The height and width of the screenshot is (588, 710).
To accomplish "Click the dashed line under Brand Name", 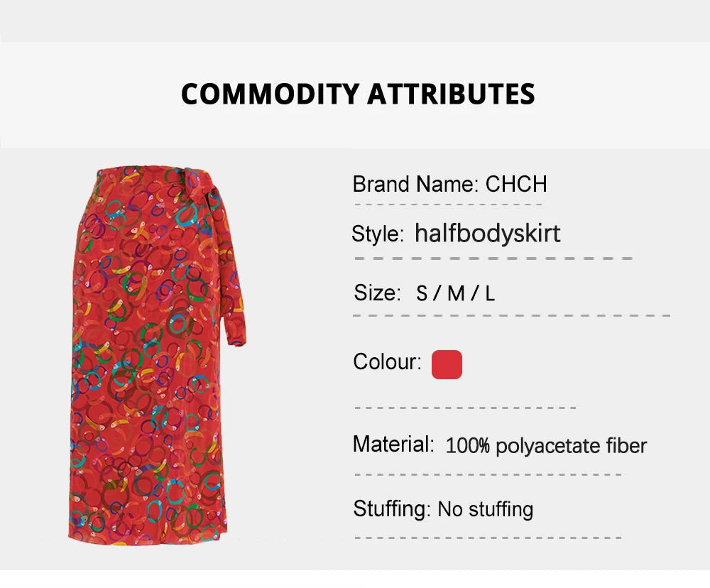I will [448, 205].
